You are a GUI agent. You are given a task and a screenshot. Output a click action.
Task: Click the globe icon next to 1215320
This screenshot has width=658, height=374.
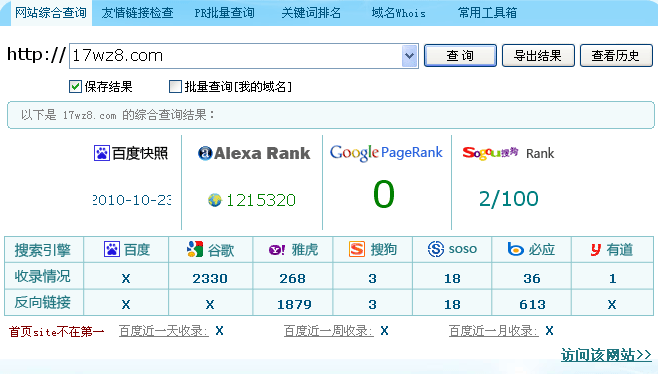pyautogui.click(x=214, y=200)
